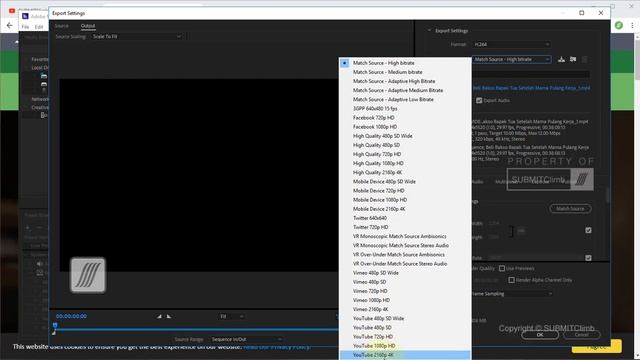This screenshot has width=640, height=360.
Task: Open the Source Scaling dropdown
Action: pyautogui.click(x=136, y=36)
